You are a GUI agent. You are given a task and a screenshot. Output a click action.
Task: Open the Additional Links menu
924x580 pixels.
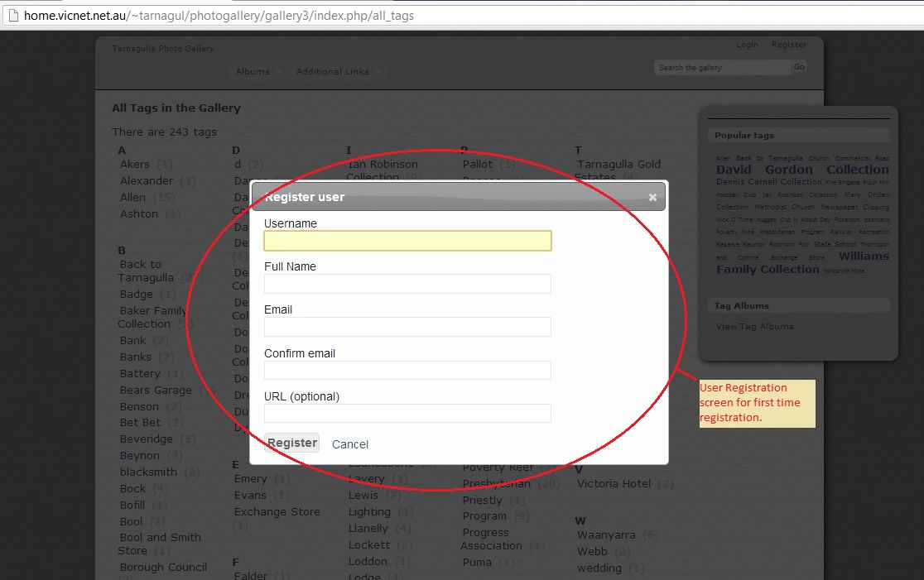(x=332, y=72)
